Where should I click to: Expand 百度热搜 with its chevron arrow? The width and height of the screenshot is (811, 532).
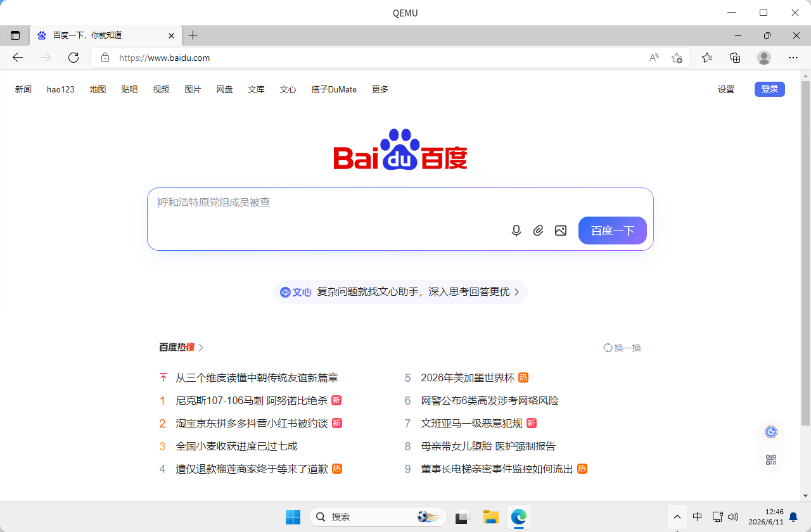(x=201, y=348)
